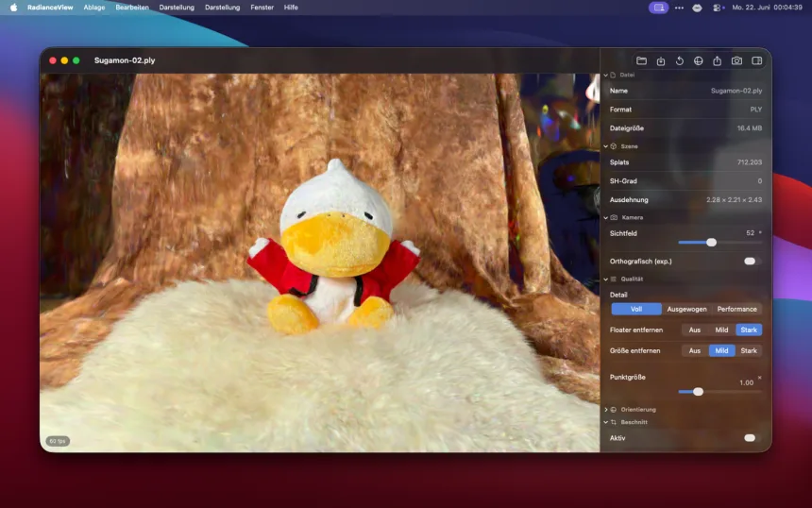Select Ausgewogen detail option
The width and height of the screenshot is (812, 508).
pos(686,309)
